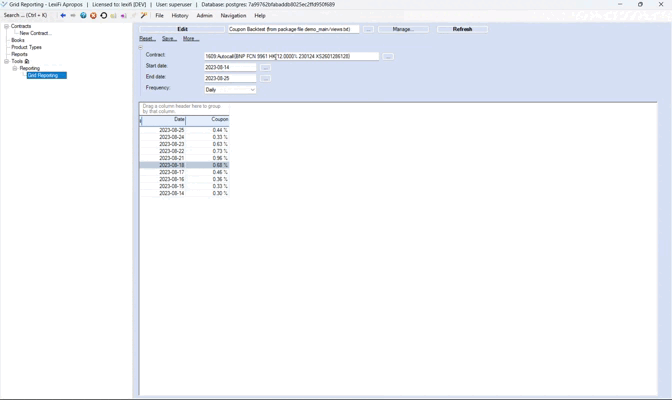This screenshot has width=672, height=400.
Task: Click the Coupon column header
Action: tap(207, 120)
